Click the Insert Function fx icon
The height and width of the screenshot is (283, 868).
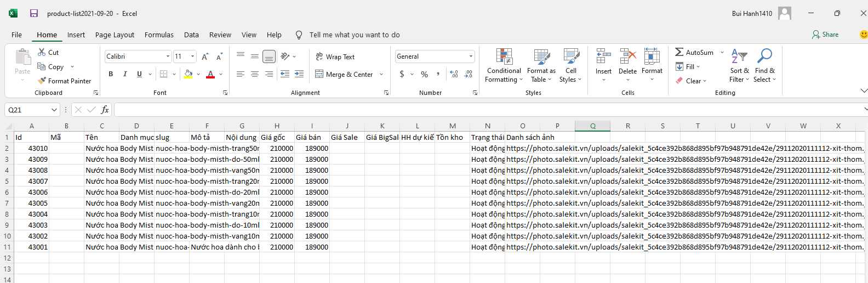pos(105,110)
